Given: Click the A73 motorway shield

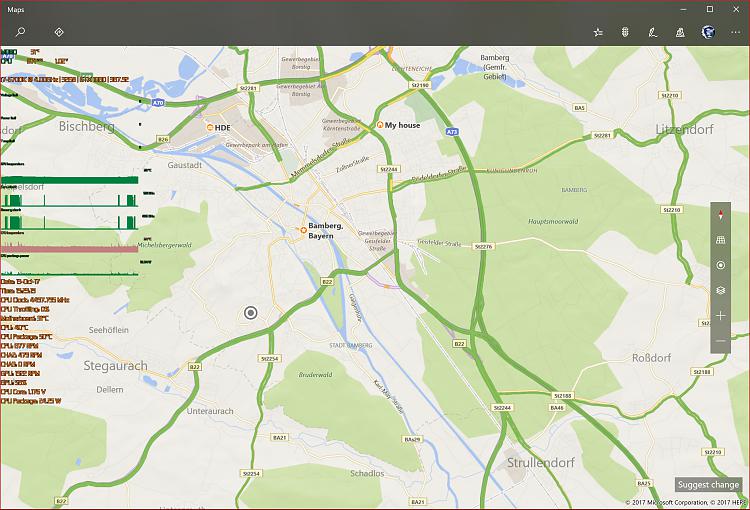Looking at the screenshot, I should [x=452, y=132].
